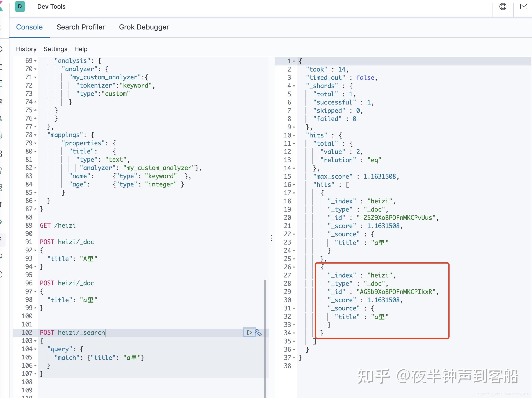This screenshot has height=398, width=532.
Task: Place cursor on the GET /heizi line
Action: click(58, 225)
